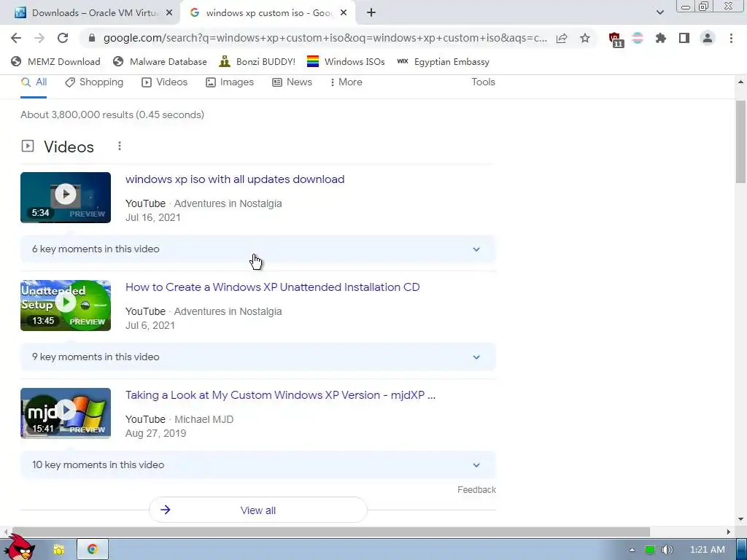Open the Chrome profile avatar
Image resolution: width=747 pixels, height=560 pixels.
708,38
